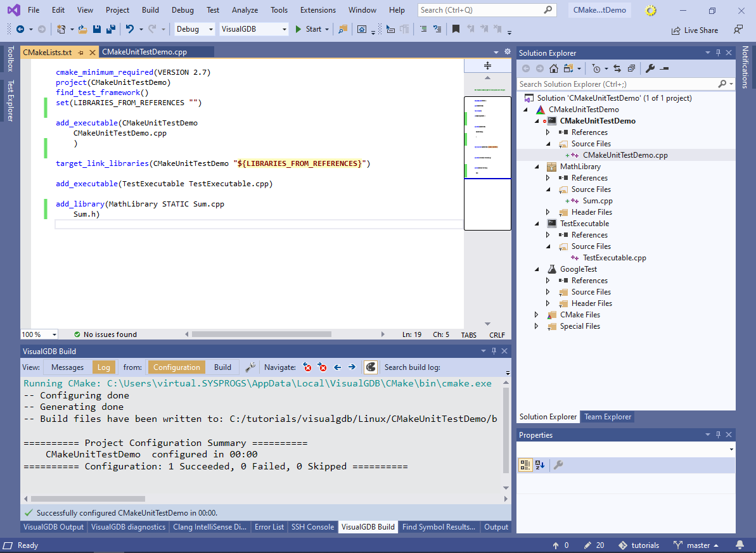Open Properties via the wrench icon in Solution Explorer

[x=650, y=68]
